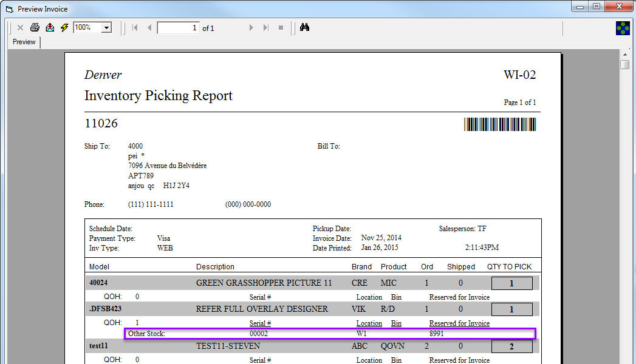The width and height of the screenshot is (636, 364).
Task: Go to the last page
Action: [265, 27]
